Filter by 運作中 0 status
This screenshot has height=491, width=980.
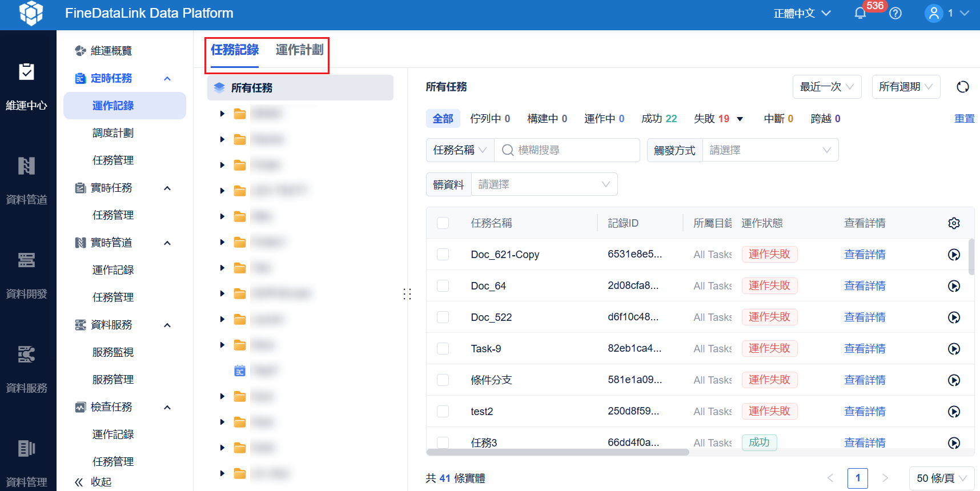(x=604, y=119)
